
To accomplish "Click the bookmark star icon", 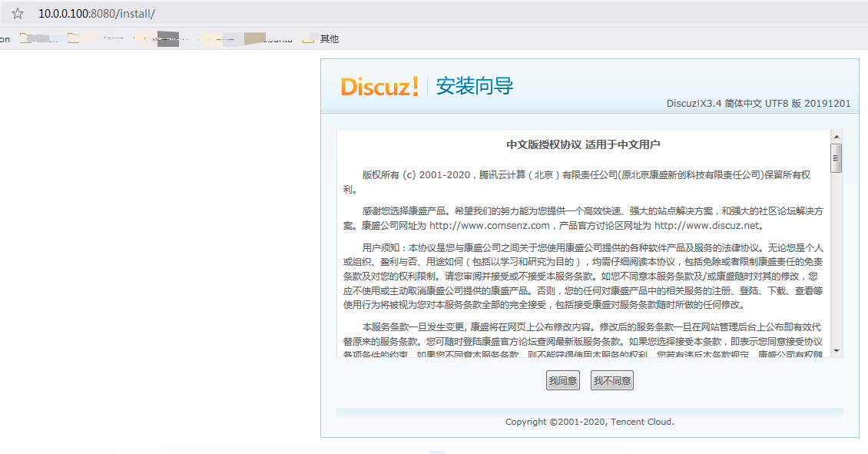I will click(18, 13).
